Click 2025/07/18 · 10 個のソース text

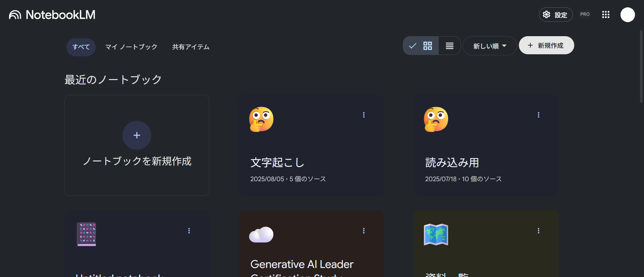point(463,179)
